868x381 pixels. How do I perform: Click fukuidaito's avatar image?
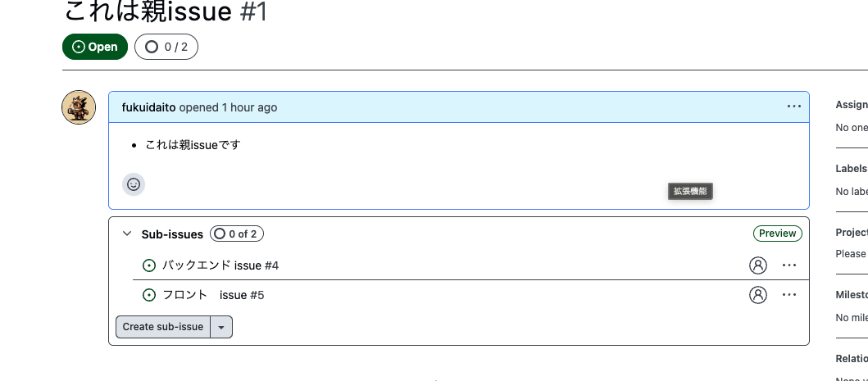(x=79, y=107)
